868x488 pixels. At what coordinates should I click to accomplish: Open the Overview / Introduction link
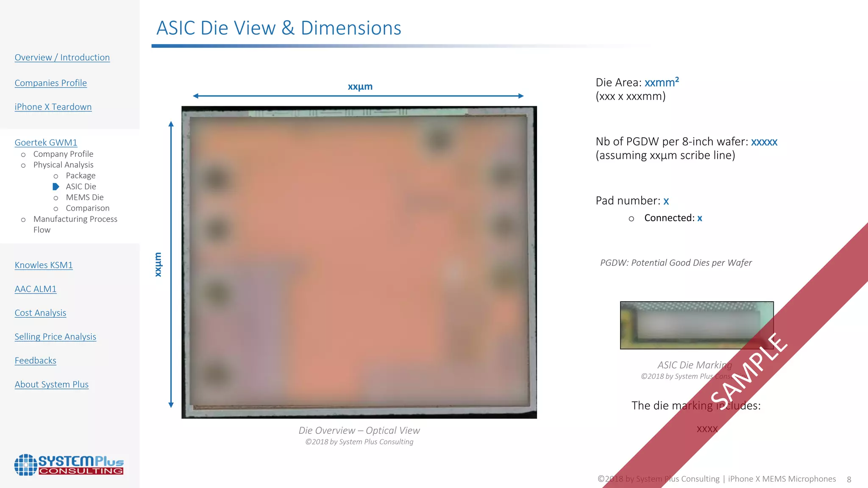coord(62,58)
